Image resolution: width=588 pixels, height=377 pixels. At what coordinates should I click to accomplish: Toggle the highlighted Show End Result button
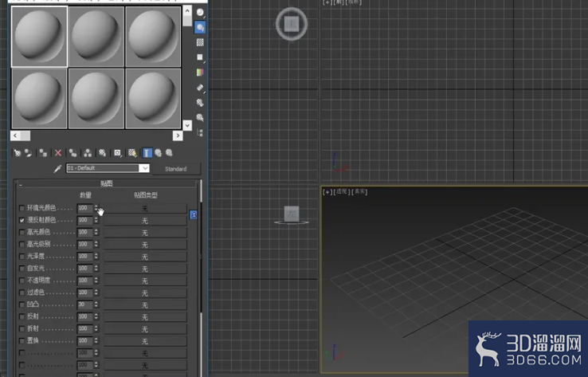[x=147, y=153]
